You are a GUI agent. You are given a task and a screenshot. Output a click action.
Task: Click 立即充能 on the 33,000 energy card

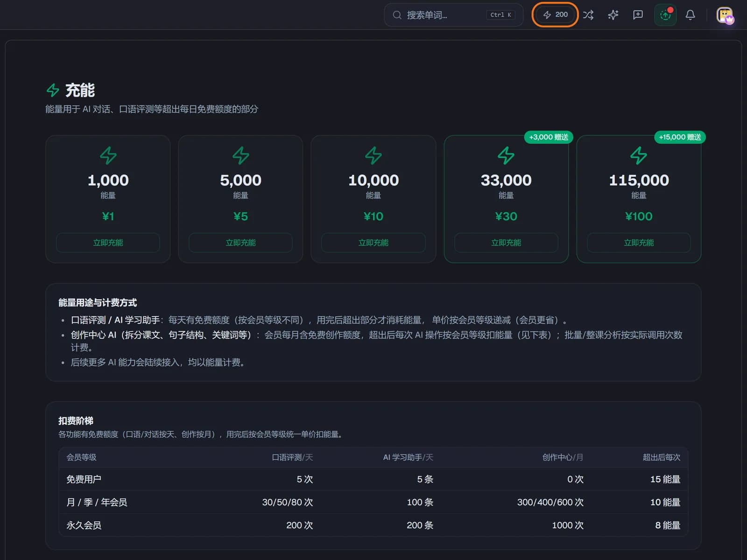[506, 243]
